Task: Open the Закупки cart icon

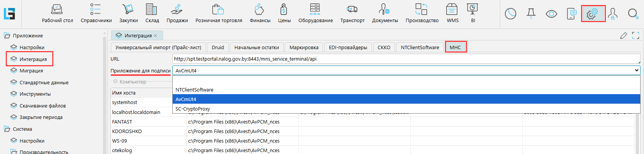Action: [x=128, y=10]
